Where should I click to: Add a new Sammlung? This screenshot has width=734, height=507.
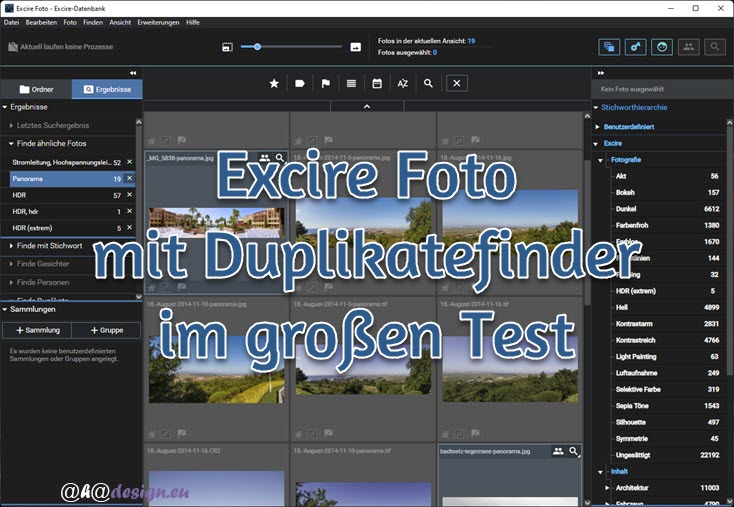[x=37, y=330]
